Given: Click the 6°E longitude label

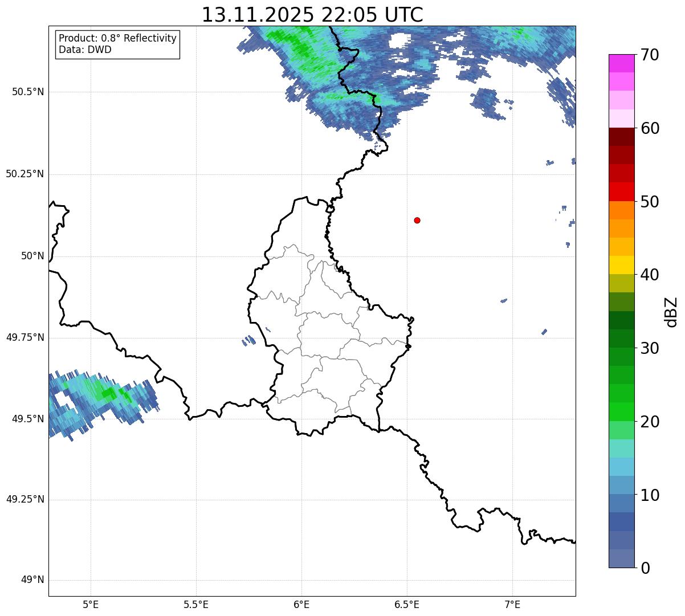Looking at the screenshot, I should pos(301,605).
